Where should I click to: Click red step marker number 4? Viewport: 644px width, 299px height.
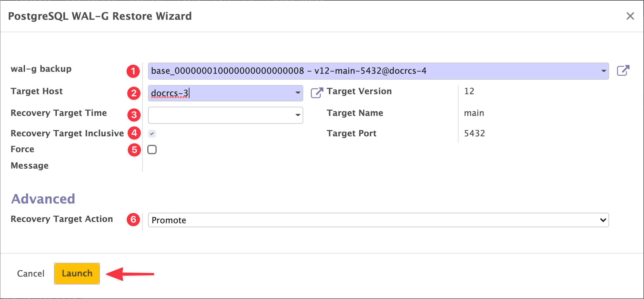(x=134, y=133)
